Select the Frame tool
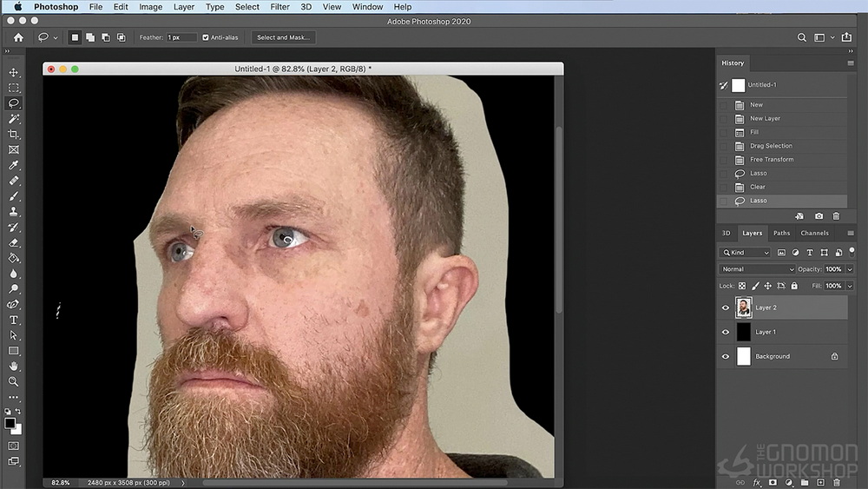 [x=13, y=150]
